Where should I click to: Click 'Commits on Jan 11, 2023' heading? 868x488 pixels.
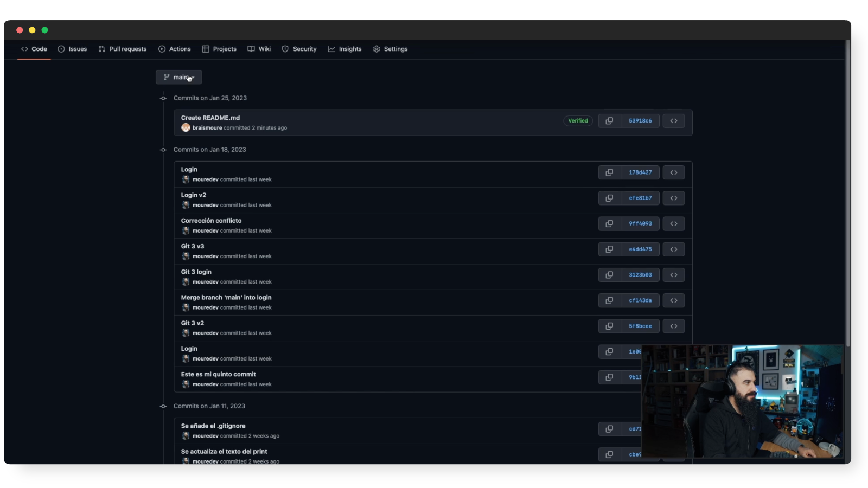(x=209, y=406)
